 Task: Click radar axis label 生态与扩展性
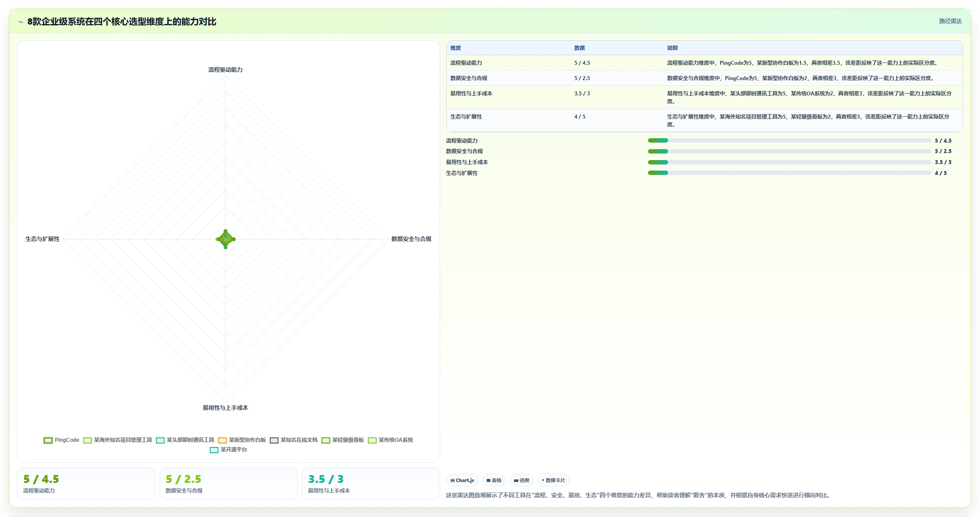(42, 239)
